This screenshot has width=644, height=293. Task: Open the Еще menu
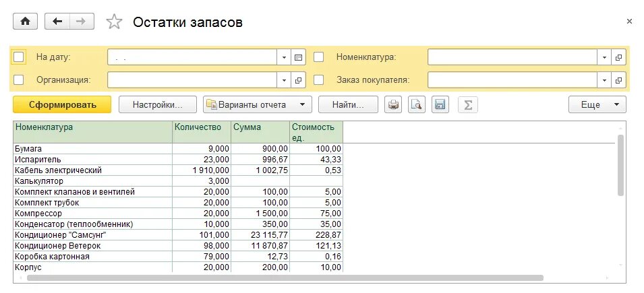[597, 104]
